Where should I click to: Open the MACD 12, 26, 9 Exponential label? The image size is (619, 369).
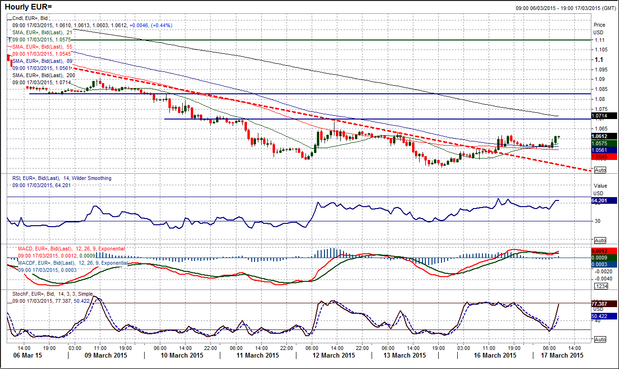[71, 249]
